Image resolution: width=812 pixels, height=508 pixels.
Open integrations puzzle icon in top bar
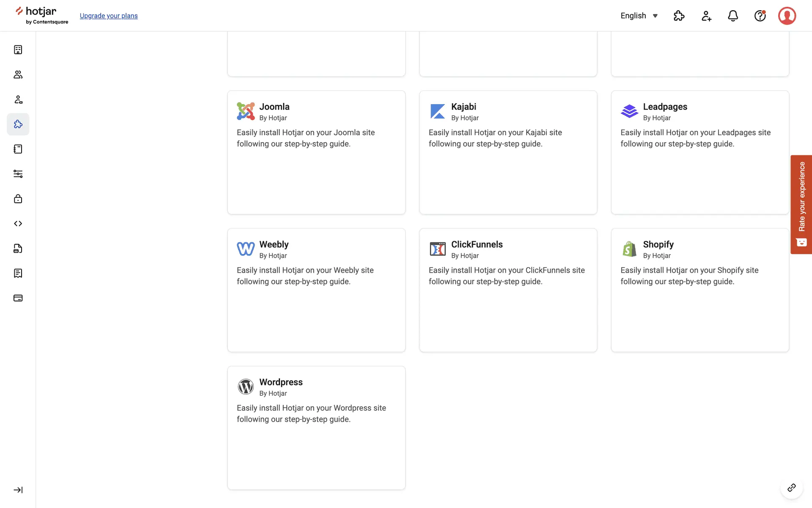point(679,16)
